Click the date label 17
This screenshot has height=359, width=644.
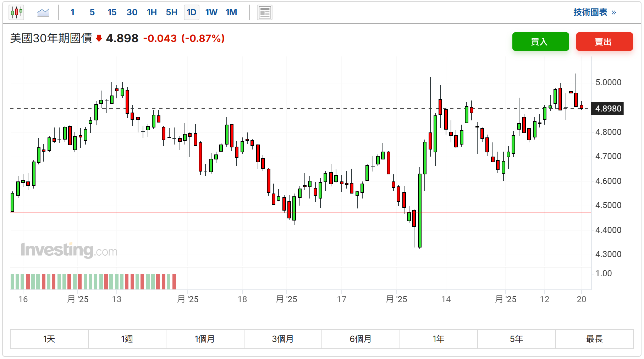point(342,299)
